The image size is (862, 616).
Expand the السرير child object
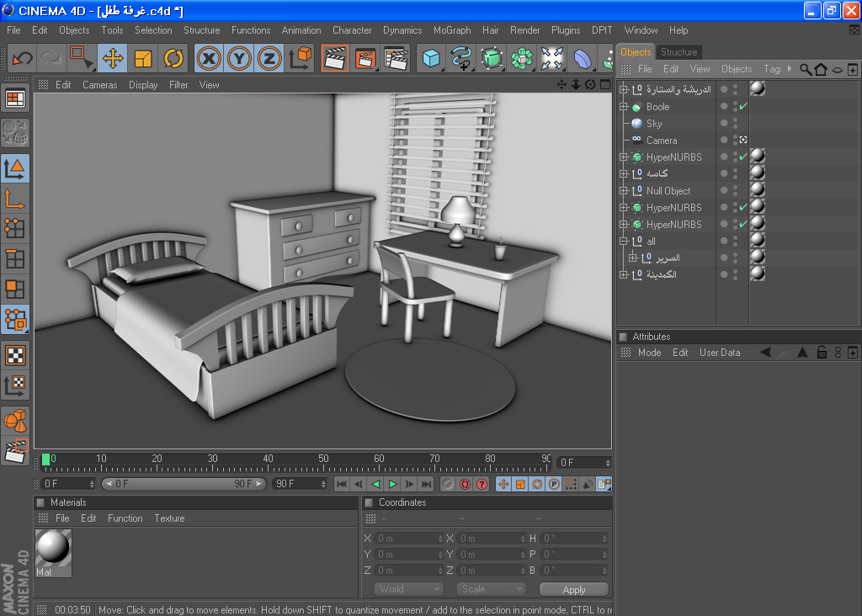click(633, 258)
